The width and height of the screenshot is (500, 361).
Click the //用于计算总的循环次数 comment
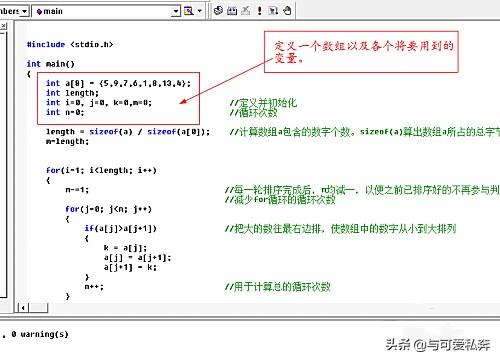(x=278, y=287)
